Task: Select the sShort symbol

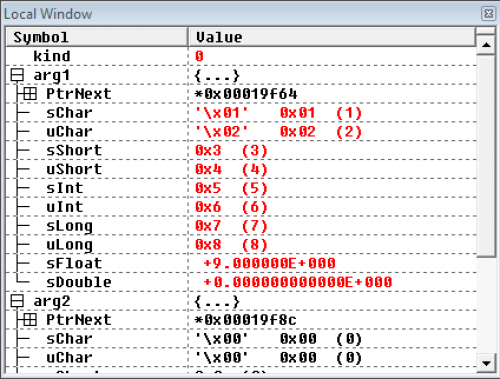Action: point(74,151)
